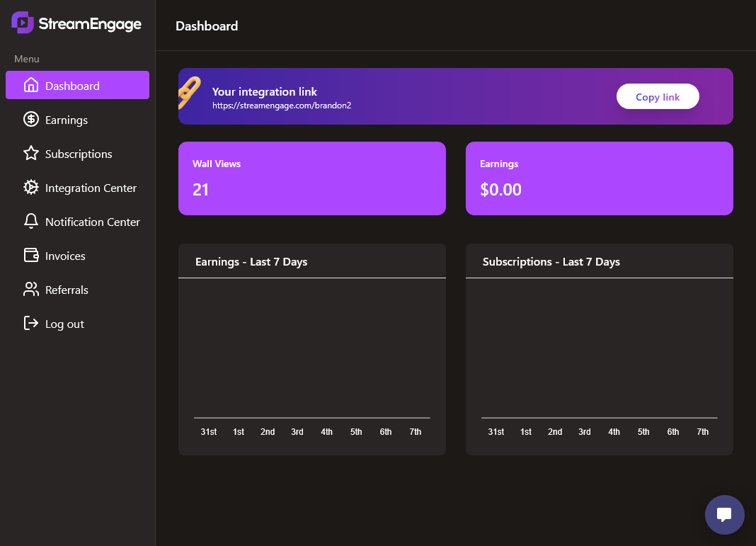Screen dimensions: 756x546
Task: Click the Referrals people icon
Action: [x=31, y=290]
